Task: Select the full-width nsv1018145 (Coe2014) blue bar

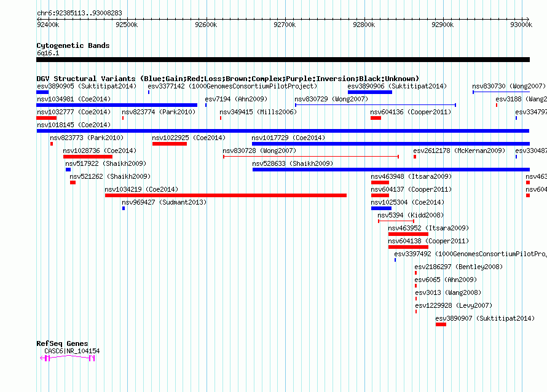Action: click(x=283, y=131)
